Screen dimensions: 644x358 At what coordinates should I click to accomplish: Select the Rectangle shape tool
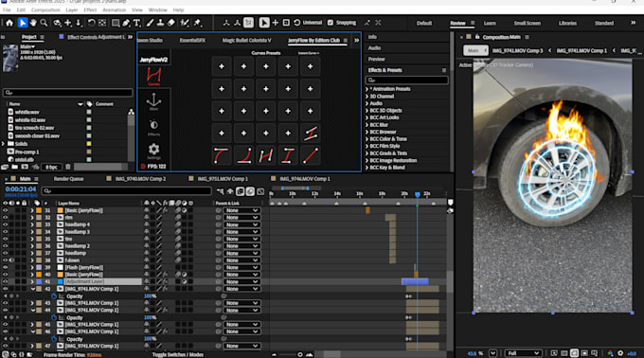pyautogui.click(x=116, y=23)
